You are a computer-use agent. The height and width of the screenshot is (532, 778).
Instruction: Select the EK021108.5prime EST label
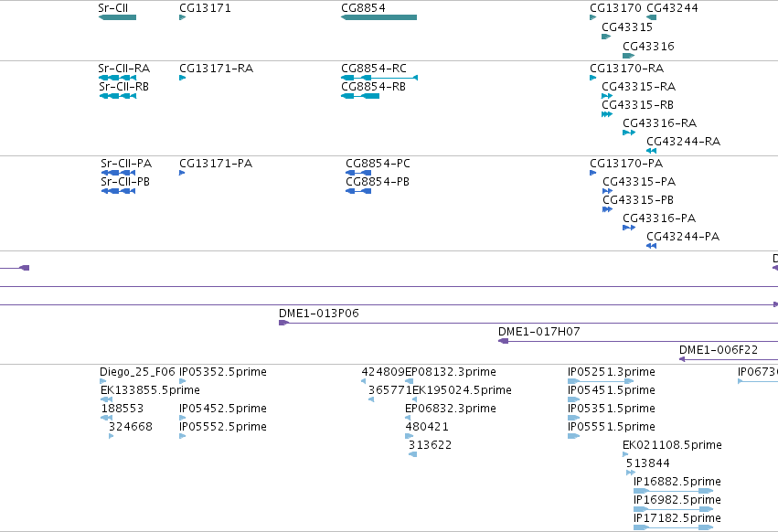(x=672, y=445)
